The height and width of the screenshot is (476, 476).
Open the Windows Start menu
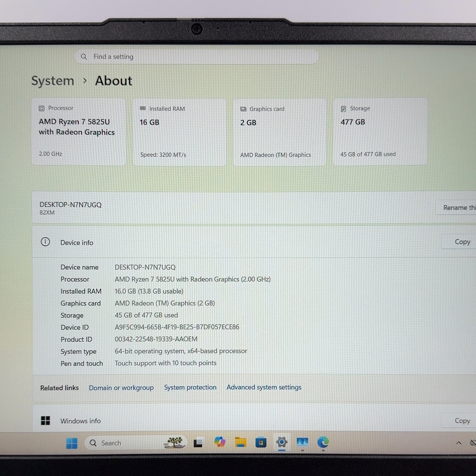click(72, 443)
